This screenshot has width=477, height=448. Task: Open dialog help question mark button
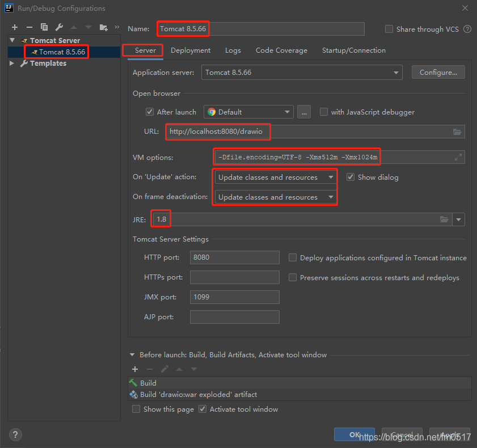tap(15, 434)
